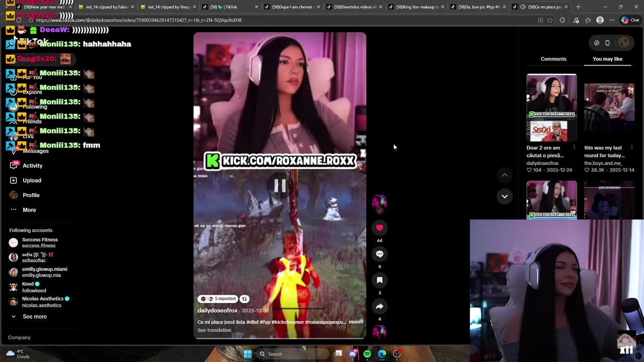Click the phone icon in the top right
Image resolution: width=644 pixels, height=362 pixels.
point(607,43)
